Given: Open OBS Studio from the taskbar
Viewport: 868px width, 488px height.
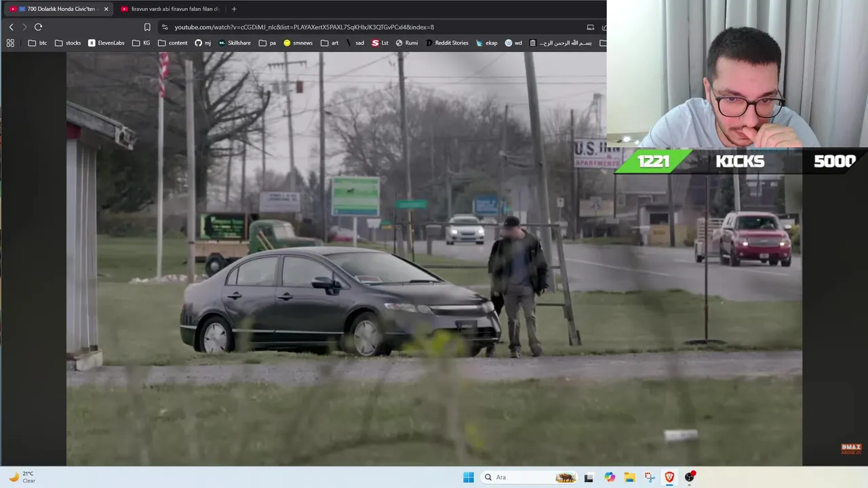Looking at the screenshot, I should (x=690, y=477).
